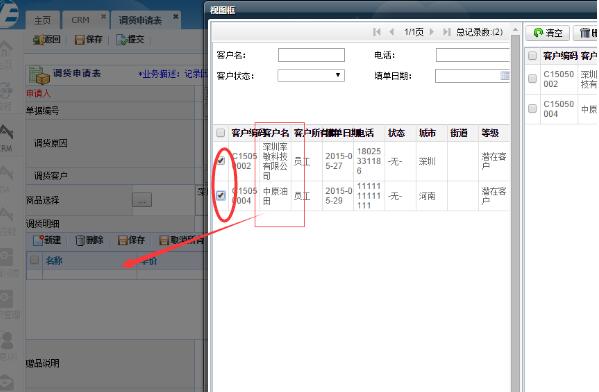Go to next page in pager
Viewport: 599px width, 392px height.
coord(432,32)
